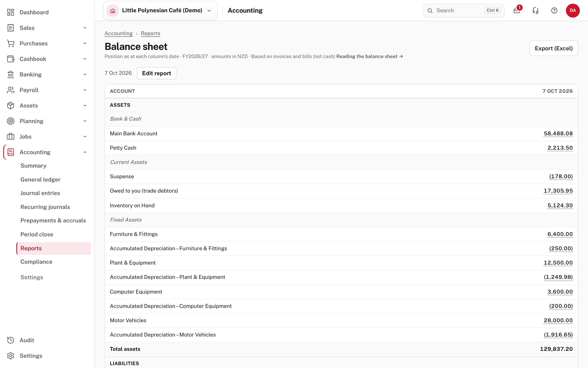588x368 pixels.
Task: Click the café home icon in company selector
Action: (x=113, y=10)
